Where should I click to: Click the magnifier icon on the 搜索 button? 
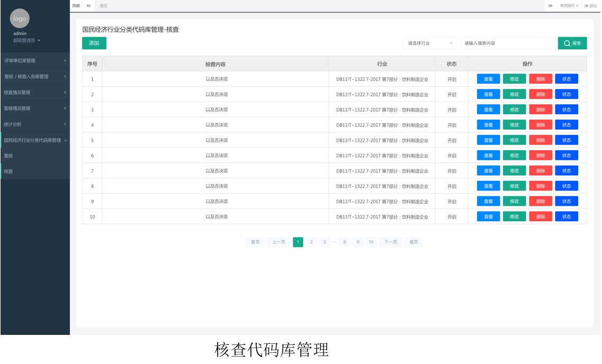tap(566, 42)
